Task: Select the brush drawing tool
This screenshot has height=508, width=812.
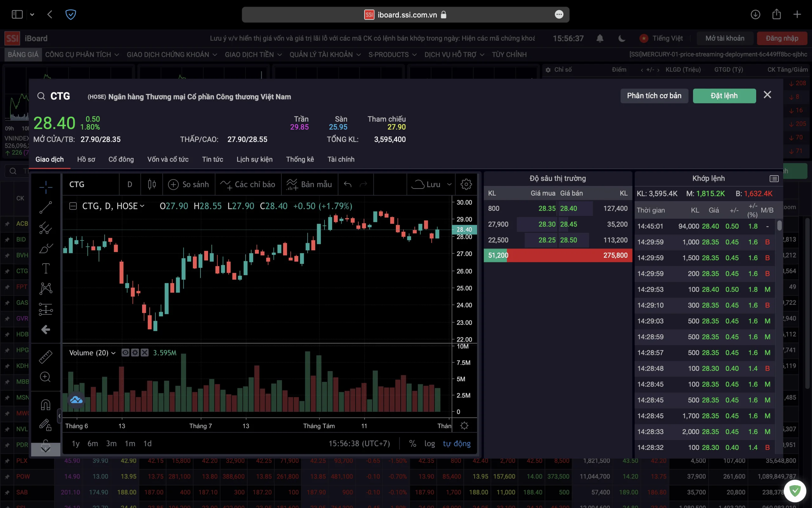Action: 46,248
